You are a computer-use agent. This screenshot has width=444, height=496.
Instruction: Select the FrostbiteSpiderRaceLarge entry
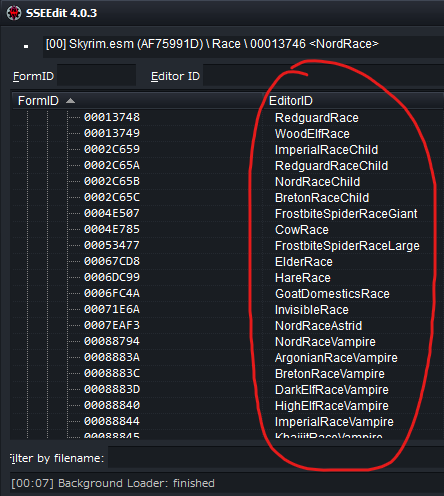click(347, 246)
